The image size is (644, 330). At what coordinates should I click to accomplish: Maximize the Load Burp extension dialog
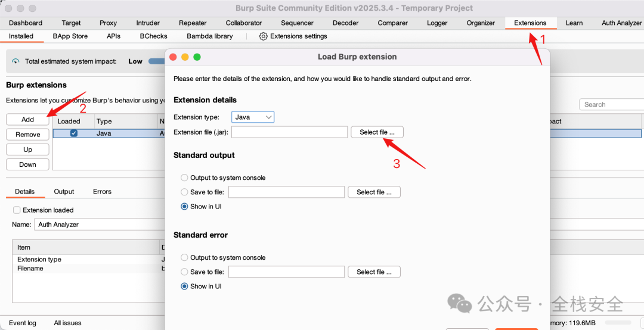(x=197, y=57)
